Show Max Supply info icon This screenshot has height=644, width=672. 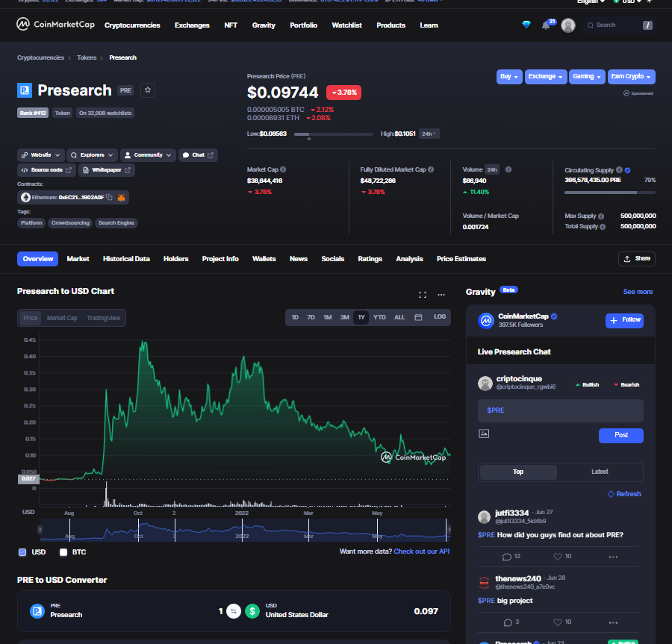coord(601,216)
